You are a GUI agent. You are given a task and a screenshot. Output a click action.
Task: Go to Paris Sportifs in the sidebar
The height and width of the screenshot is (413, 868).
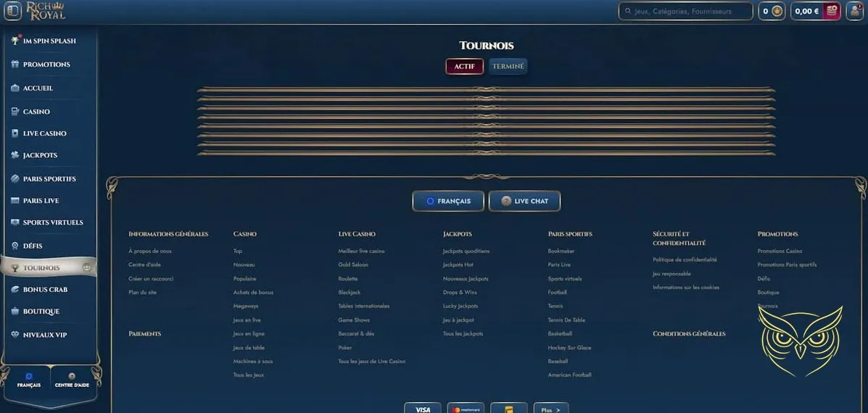pos(49,179)
